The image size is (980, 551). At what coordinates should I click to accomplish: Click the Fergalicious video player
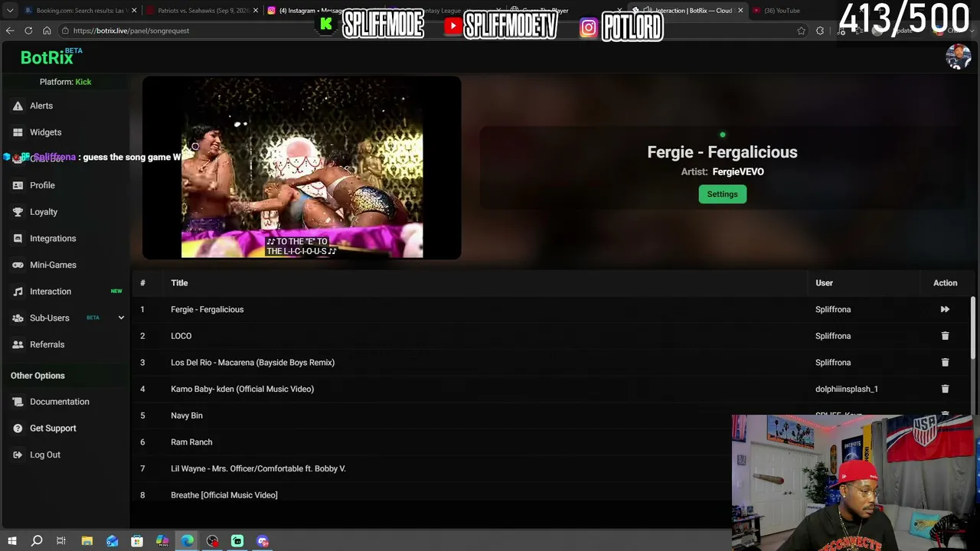click(x=302, y=168)
